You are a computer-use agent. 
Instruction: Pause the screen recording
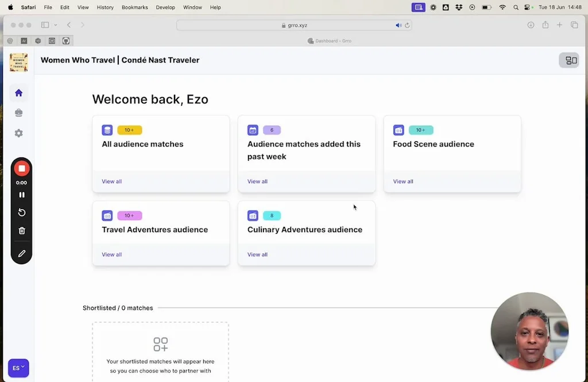click(x=22, y=195)
